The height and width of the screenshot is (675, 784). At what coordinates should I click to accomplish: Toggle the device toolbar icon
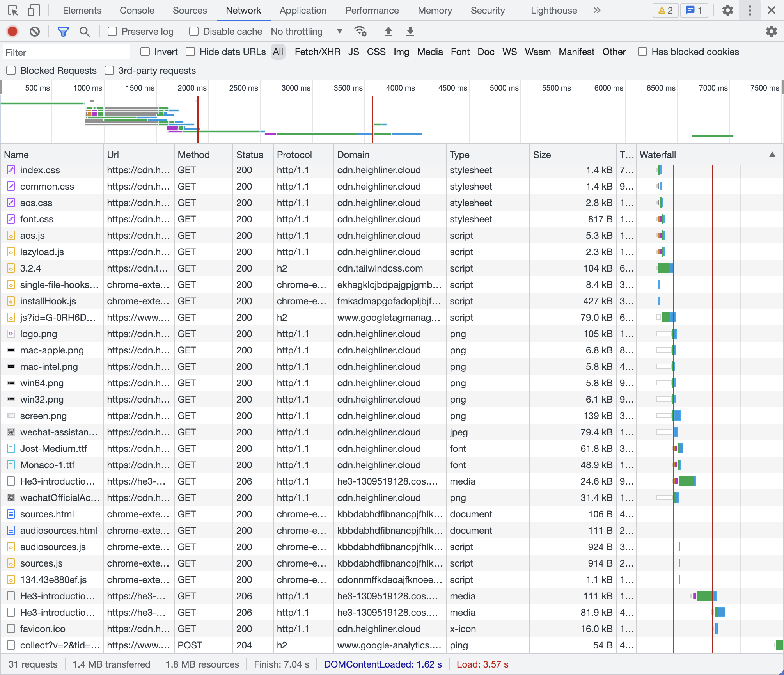coord(34,11)
